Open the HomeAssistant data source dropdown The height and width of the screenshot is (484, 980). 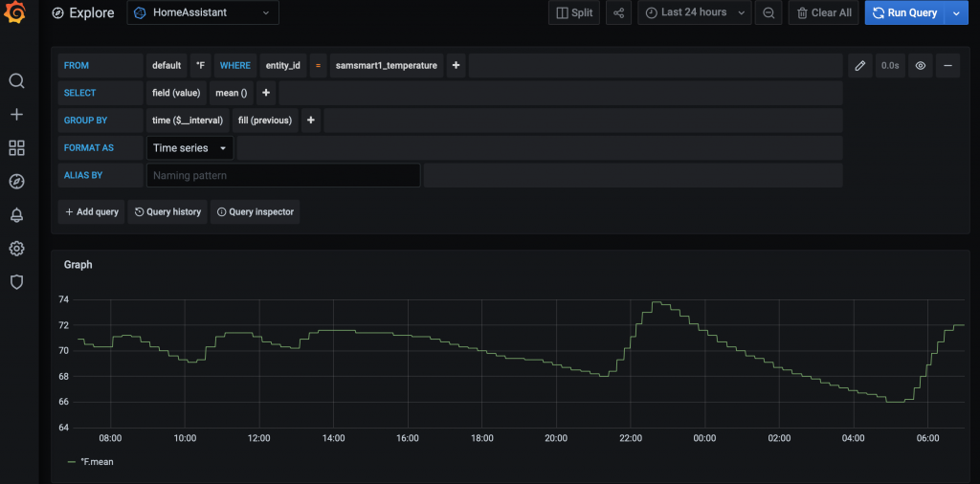(x=203, y=12)
